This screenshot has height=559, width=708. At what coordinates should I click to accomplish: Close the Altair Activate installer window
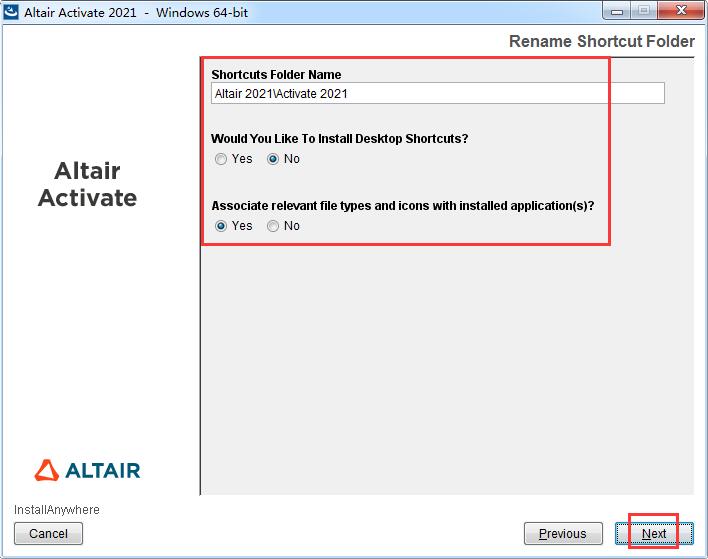pyautogui.click(x=681, y=11)
